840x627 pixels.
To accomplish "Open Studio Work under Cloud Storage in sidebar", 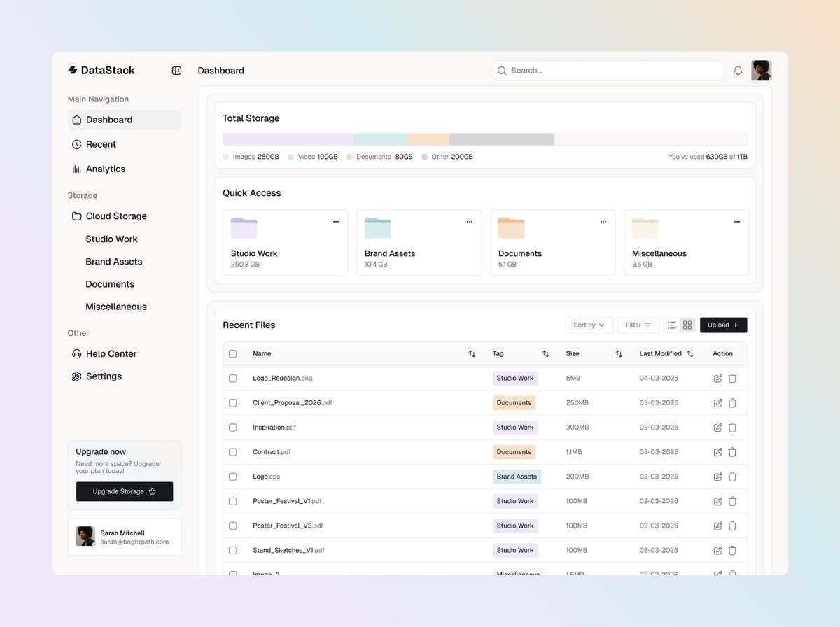I will [112, 239].
